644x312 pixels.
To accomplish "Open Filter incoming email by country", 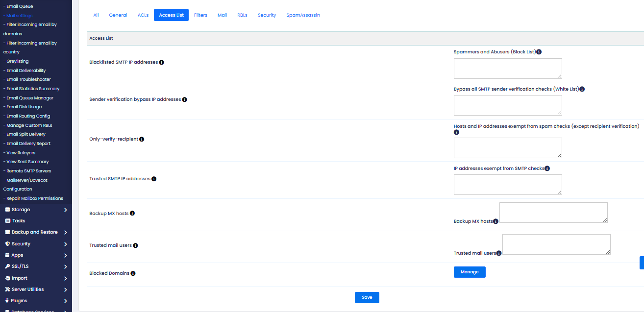I will 30,48.
